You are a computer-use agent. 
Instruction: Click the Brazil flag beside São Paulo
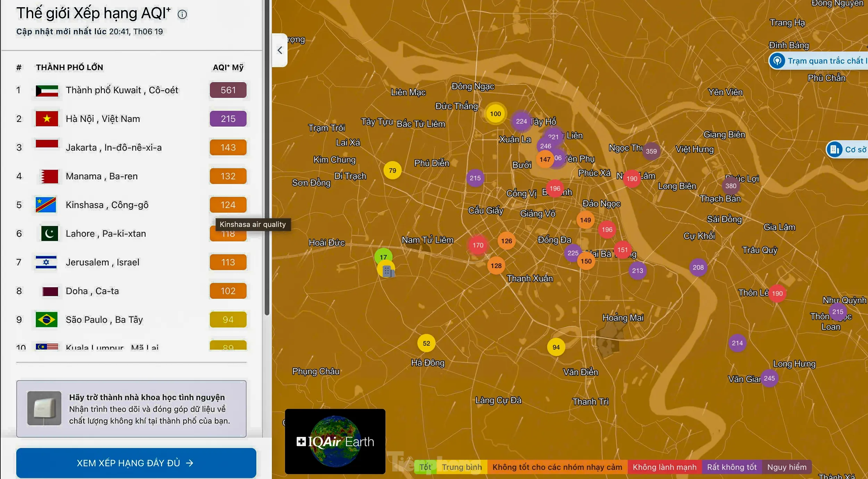[x=47, y=320]
